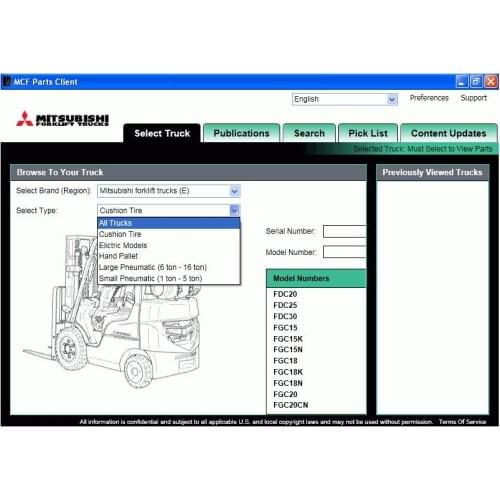Select Small Pneumatic (1 ton - 5 ton)
Viewport: 500px width, 500px height.
tap(169, 278)
